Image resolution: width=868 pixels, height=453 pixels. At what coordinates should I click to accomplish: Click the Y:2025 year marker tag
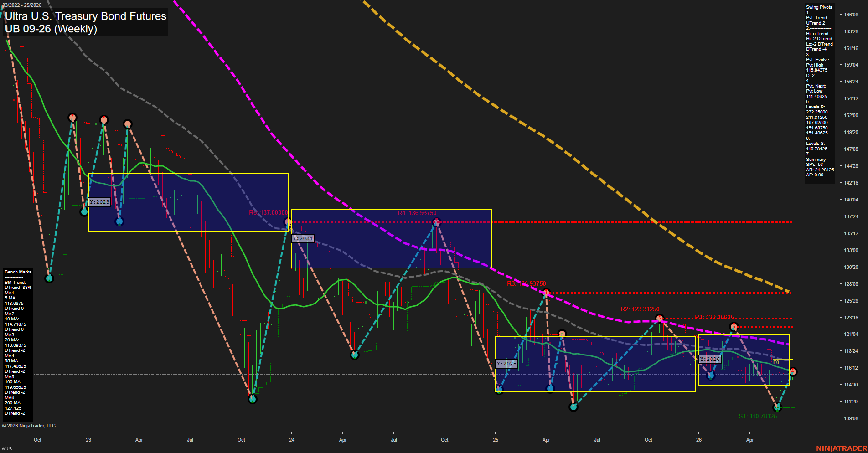click(506, 364)
